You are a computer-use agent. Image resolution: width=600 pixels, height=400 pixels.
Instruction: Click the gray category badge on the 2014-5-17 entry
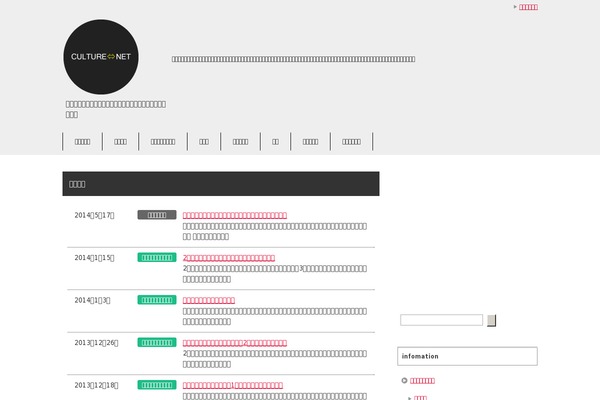point(157,215)
